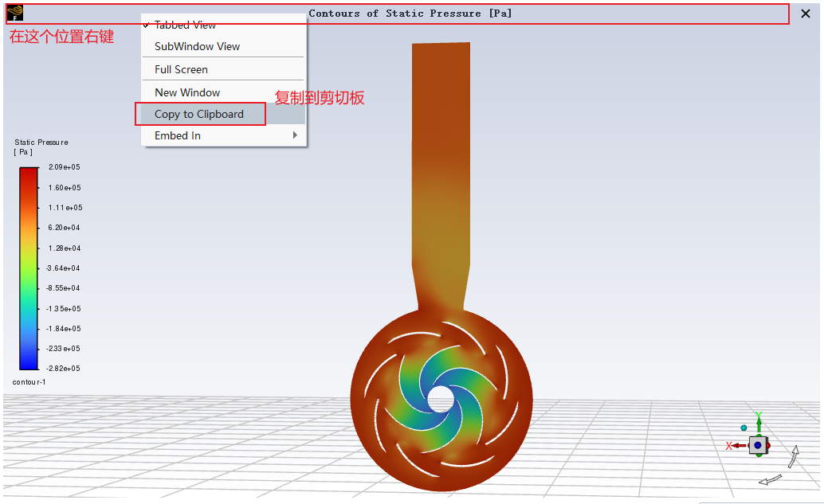This screenshot has width=824, height=504.
Task: Click the upward rotate arrow near triad
Action: click(x=793, y=457)
